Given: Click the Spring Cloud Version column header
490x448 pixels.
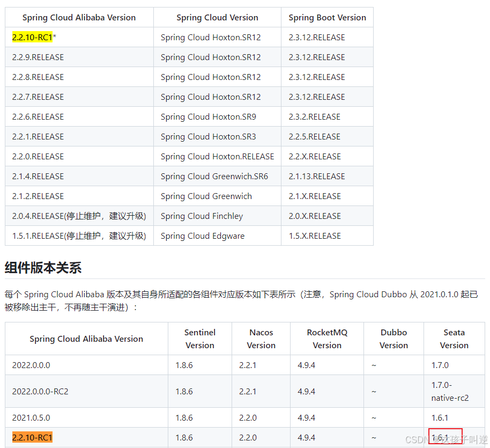Looking at the screenshot, I should click(217, 18).
